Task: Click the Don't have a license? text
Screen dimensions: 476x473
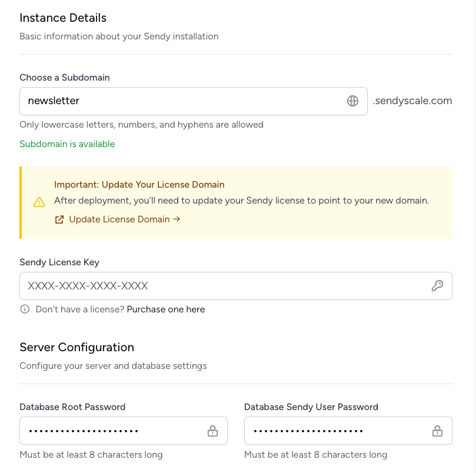Action: tap(80, 309)
